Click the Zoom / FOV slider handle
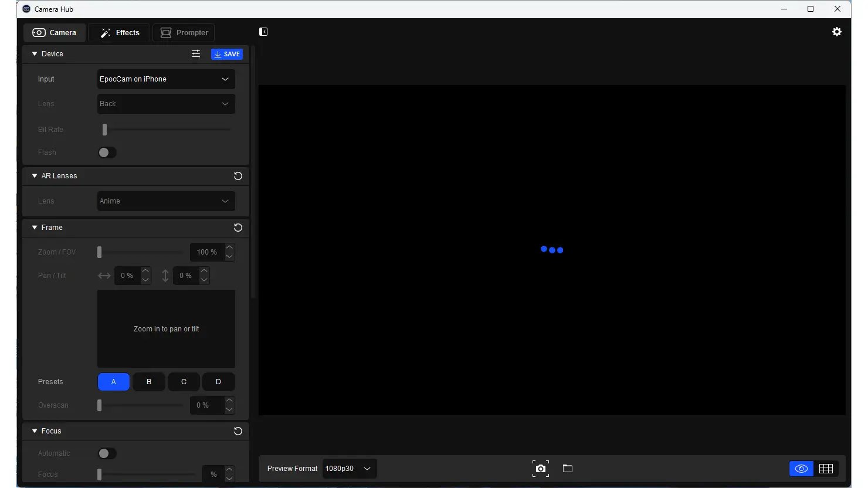 click(100, 252)
